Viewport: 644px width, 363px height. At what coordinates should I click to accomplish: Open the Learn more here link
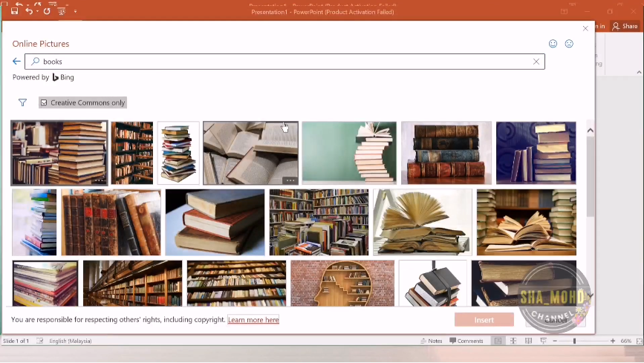coord(253,319)
